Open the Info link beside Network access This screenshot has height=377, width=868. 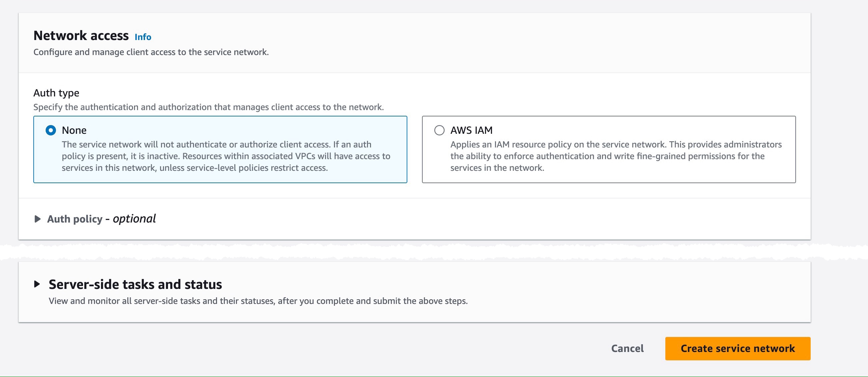click(x=143, y=37)
